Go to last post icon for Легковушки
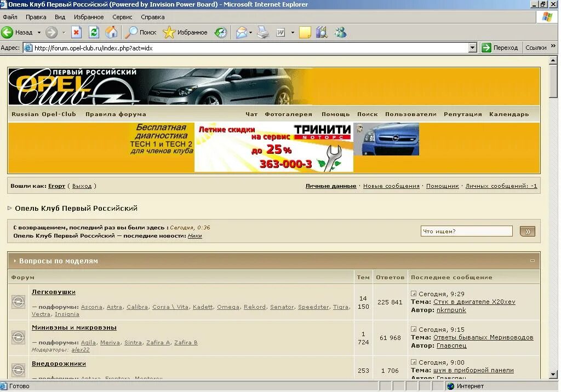The width and height of the screenshot is (561, 392). tap(414, 293)
